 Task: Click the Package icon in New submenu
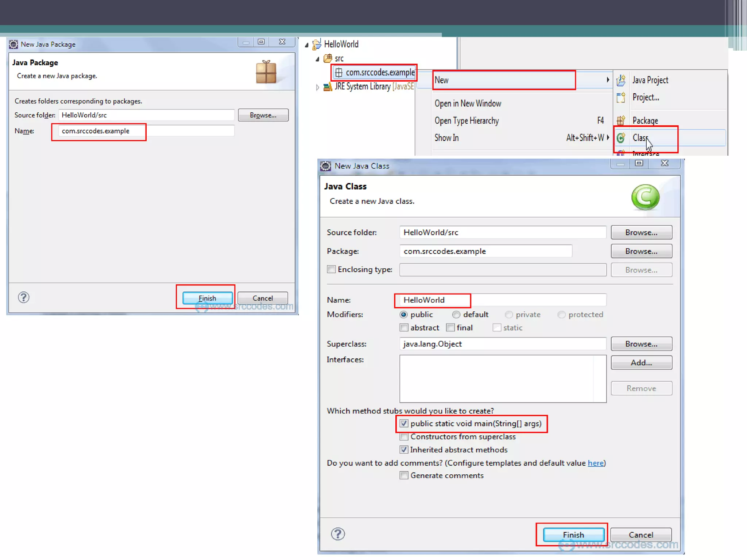(x=621, y=120)
